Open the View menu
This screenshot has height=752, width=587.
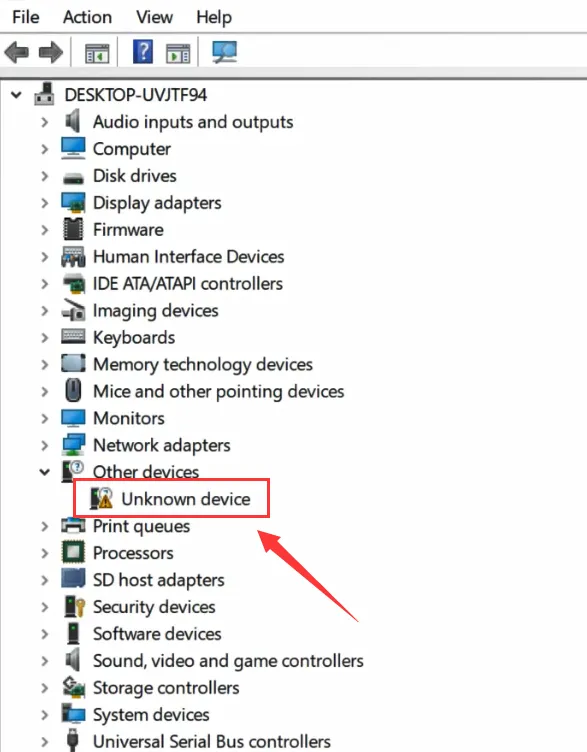coord(154,17)
